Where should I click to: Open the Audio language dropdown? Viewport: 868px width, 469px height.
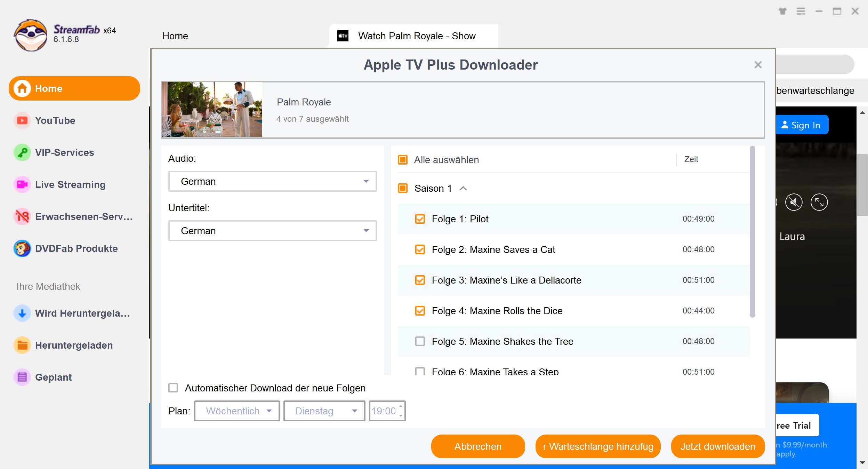(x=272, y=181)
